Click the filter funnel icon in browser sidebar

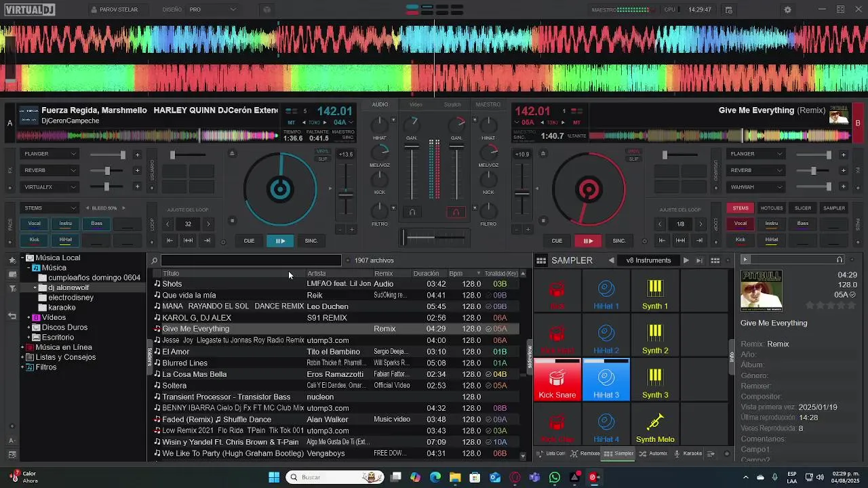pos(12,289)
